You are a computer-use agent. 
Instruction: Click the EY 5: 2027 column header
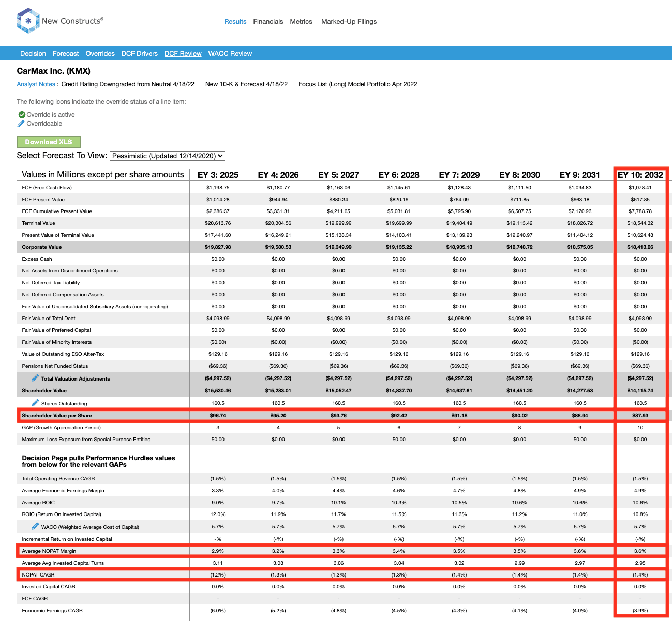(x=338, y=175)
